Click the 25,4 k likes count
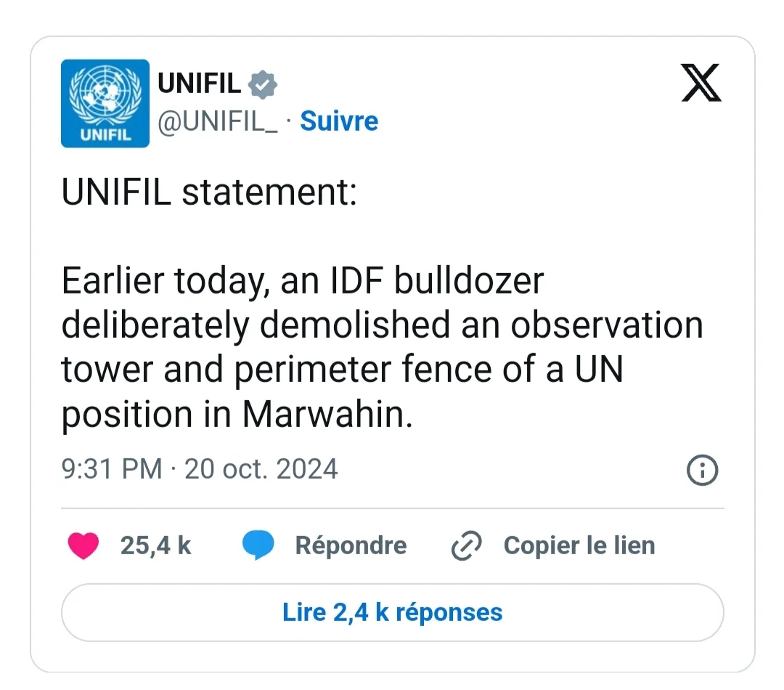The width and height of the screenshot is (784, 690). pyautogui.click(x=155, y=545)
